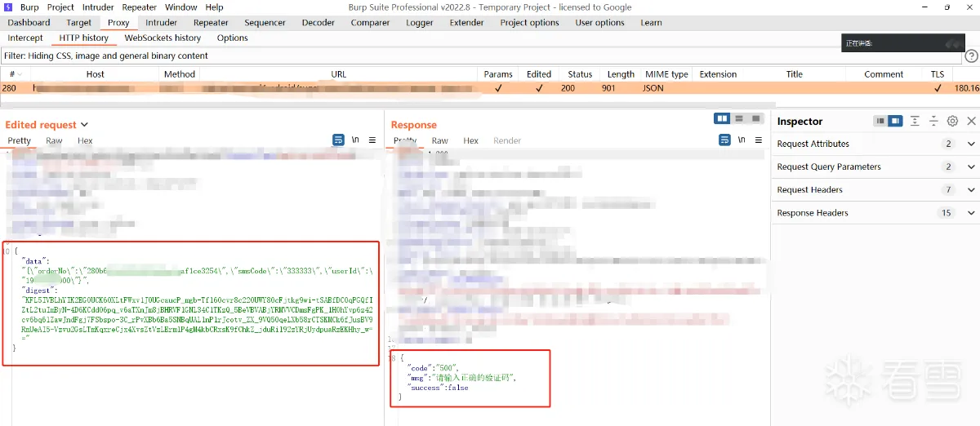Switch to the Intercept sub-tab

click(25, 38)
